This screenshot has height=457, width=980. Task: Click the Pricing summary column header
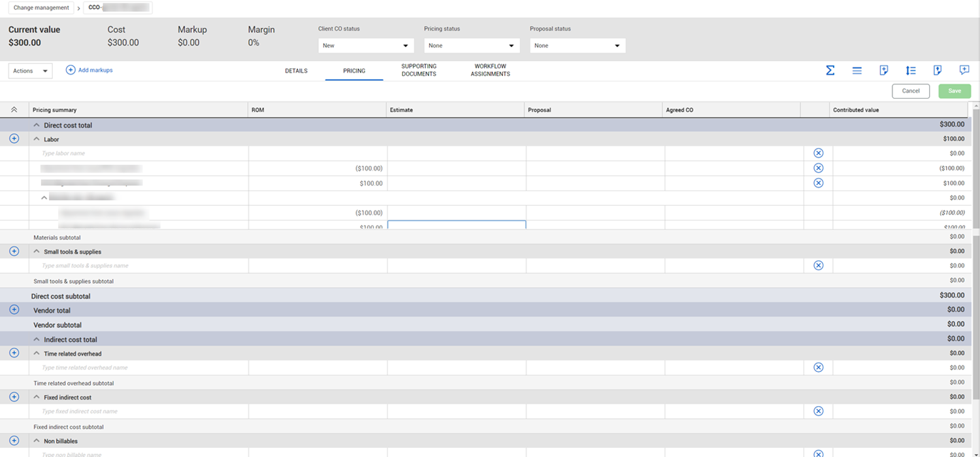tap(139, 110)
